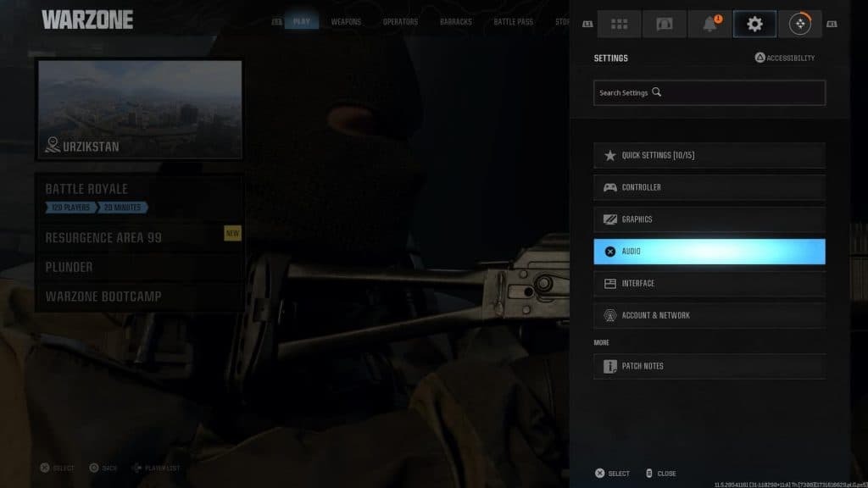Click the Patch Notes info icon
This screenshot has width=868, height=488.
609,366
